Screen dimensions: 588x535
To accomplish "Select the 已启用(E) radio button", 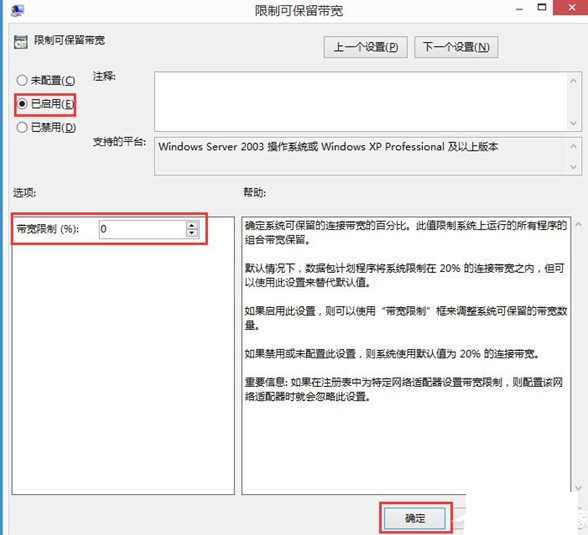I will tap(45, 104).
